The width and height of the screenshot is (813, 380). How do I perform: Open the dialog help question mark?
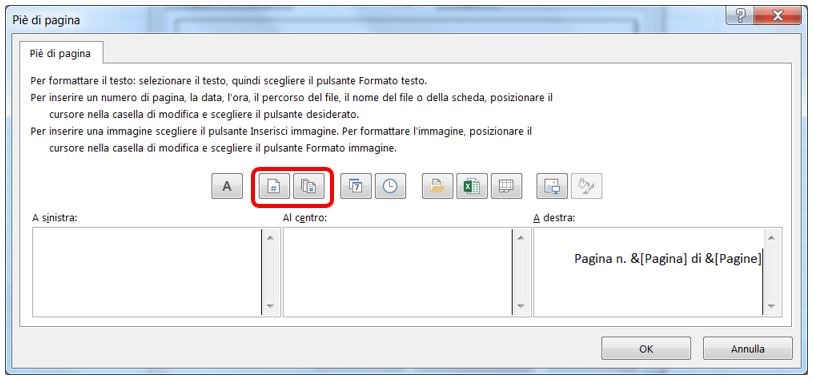point(741,16)
